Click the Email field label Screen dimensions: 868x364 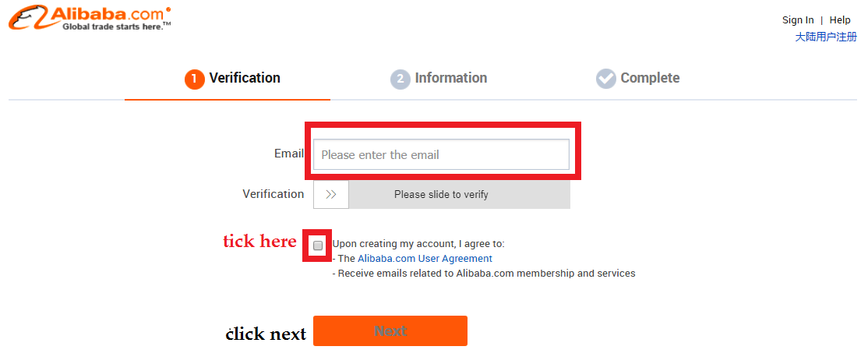(289, 154)
